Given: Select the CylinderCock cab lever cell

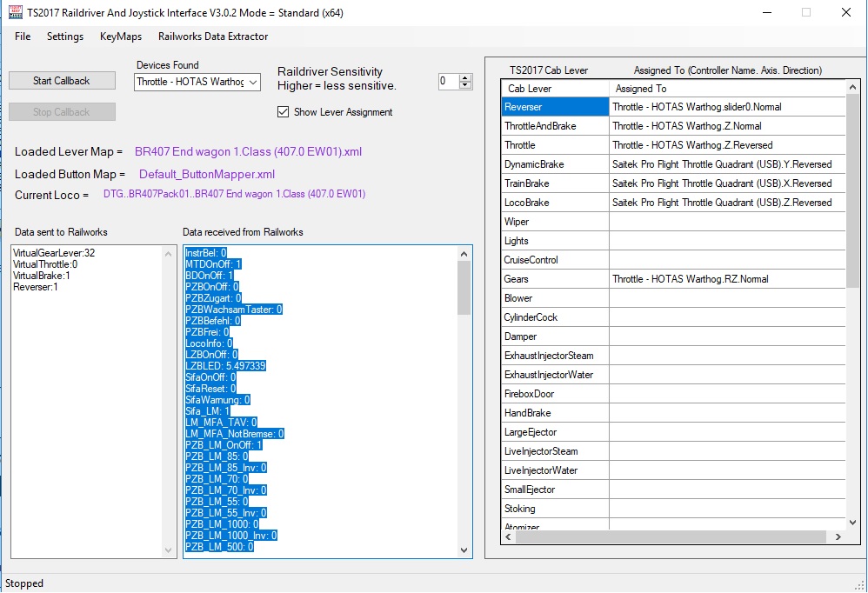Looking at the screenshot, I should (555, 317).
